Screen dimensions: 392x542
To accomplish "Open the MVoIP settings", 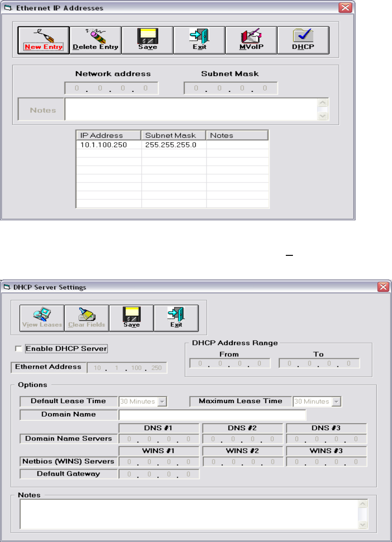I will pos(251,40).
